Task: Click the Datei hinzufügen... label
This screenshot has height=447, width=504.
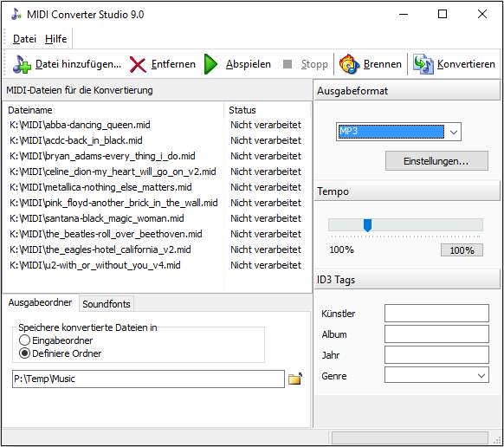Action: [x=78, y=64]
